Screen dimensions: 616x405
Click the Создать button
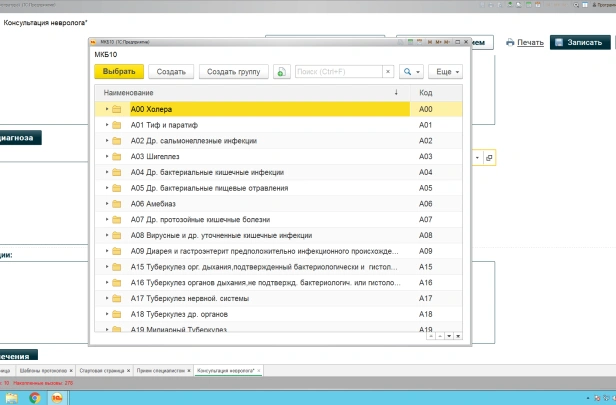[171, 72]
